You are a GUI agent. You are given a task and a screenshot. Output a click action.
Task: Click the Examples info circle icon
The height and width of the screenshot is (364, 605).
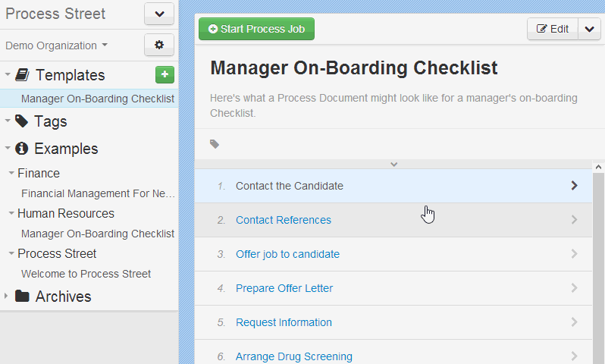[x=21, y=149]
